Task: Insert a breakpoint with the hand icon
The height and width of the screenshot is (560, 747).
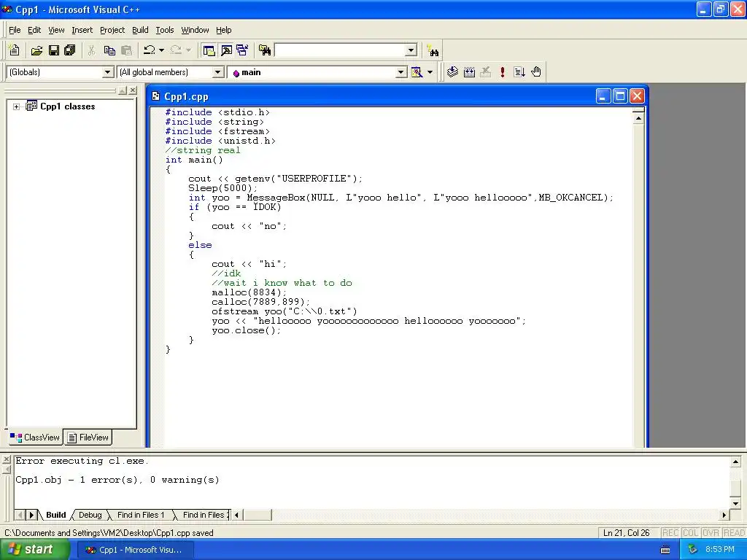Action: 536,72
